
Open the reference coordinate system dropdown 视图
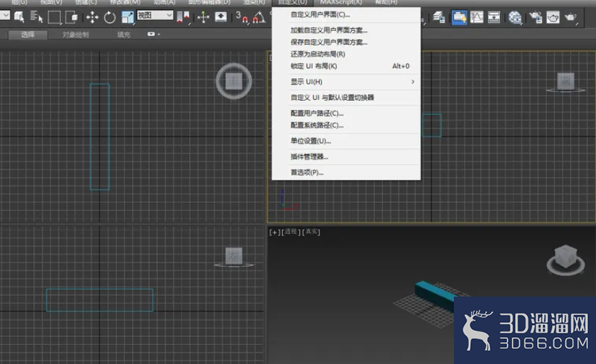tap(155, 15)
